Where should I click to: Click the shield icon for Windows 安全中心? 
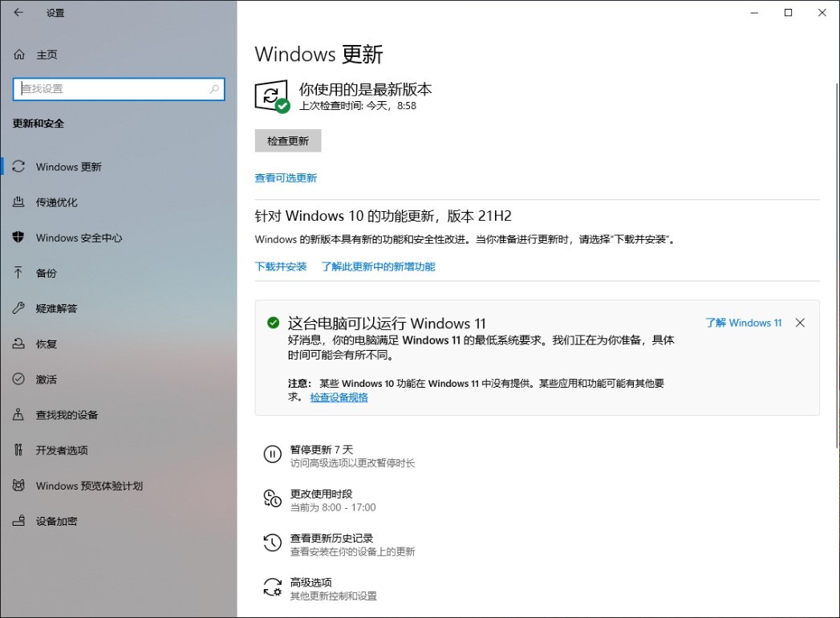18,238
